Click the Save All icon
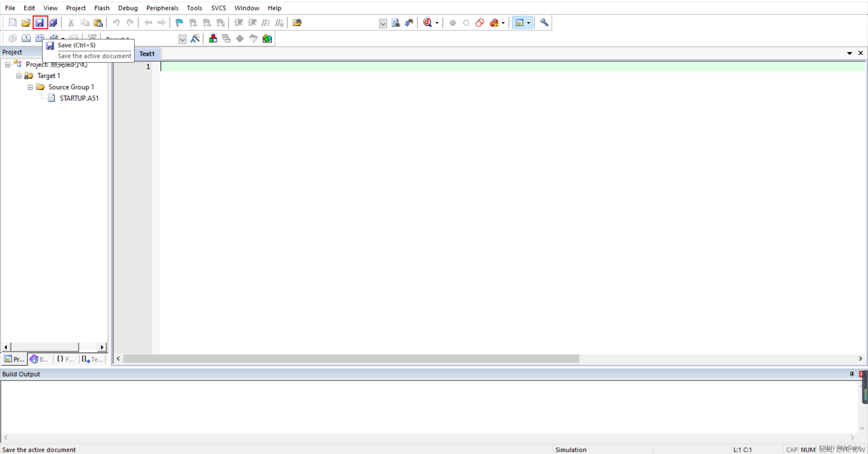The height and width of the screenshot is (454, 868). pos(53,23)
